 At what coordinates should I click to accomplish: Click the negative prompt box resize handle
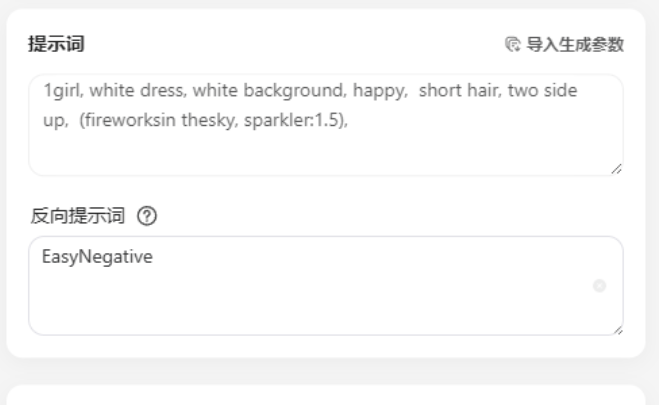(x=615, y=328)
